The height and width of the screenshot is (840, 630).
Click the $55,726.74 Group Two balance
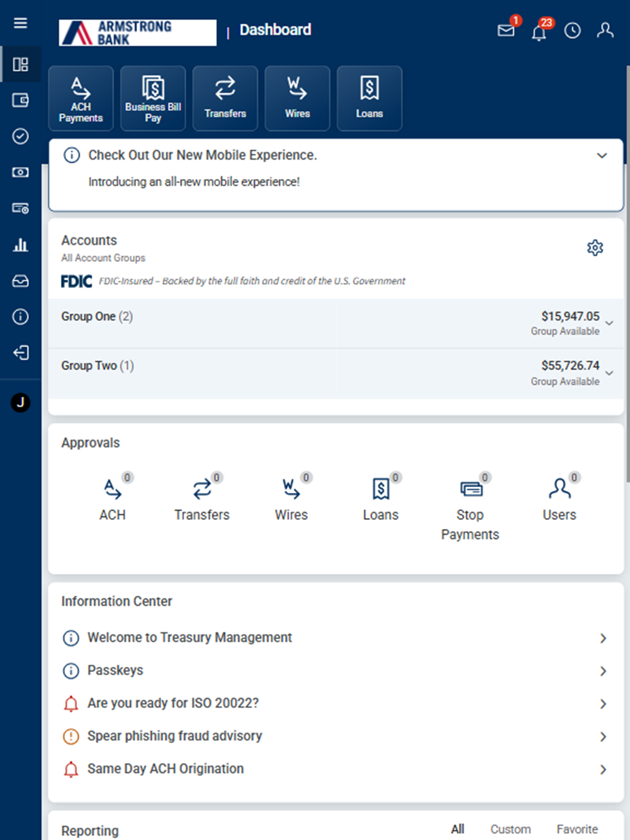570,366
